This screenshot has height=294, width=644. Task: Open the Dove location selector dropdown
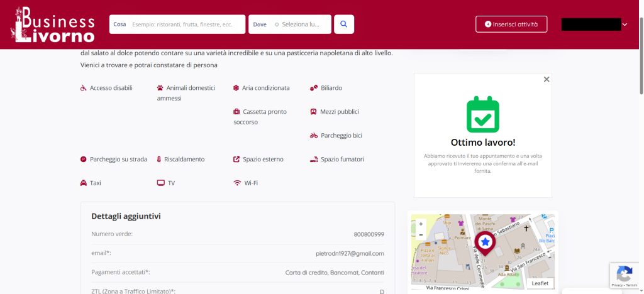tap(290, 24)
